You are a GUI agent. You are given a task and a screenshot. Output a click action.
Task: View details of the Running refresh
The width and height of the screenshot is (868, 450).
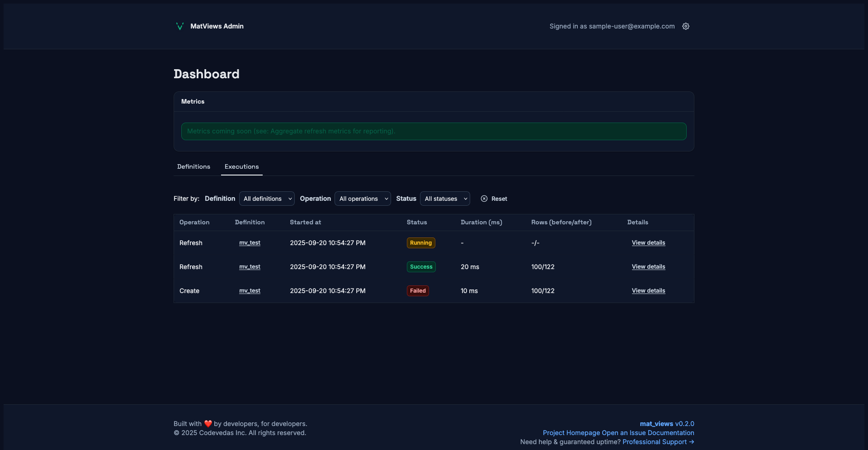[x=648, y=243]
